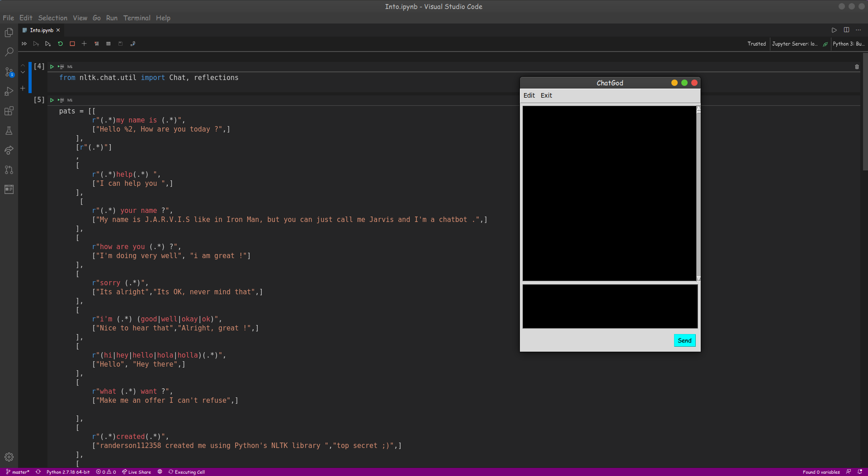Add a cell below cell 4

23,89
